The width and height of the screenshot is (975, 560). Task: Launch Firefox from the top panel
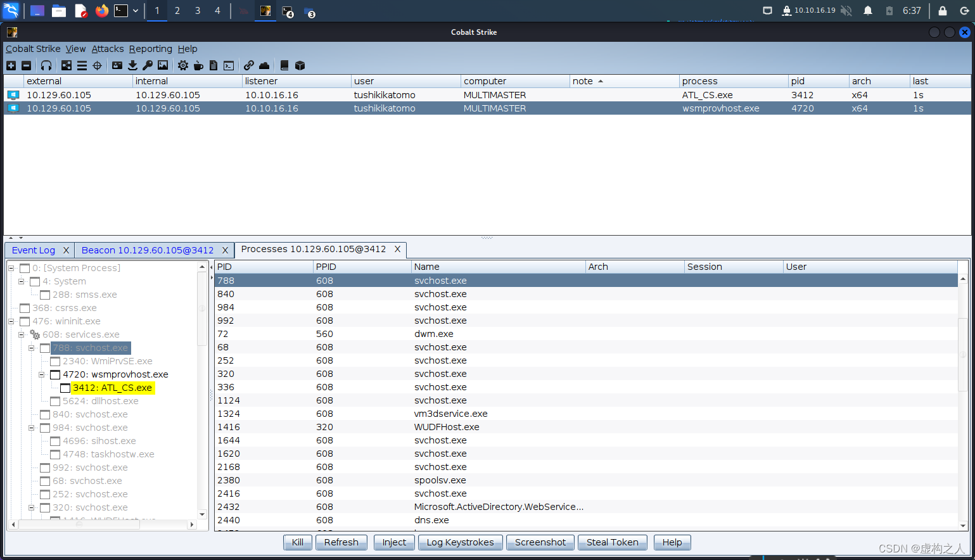[102, 11]
